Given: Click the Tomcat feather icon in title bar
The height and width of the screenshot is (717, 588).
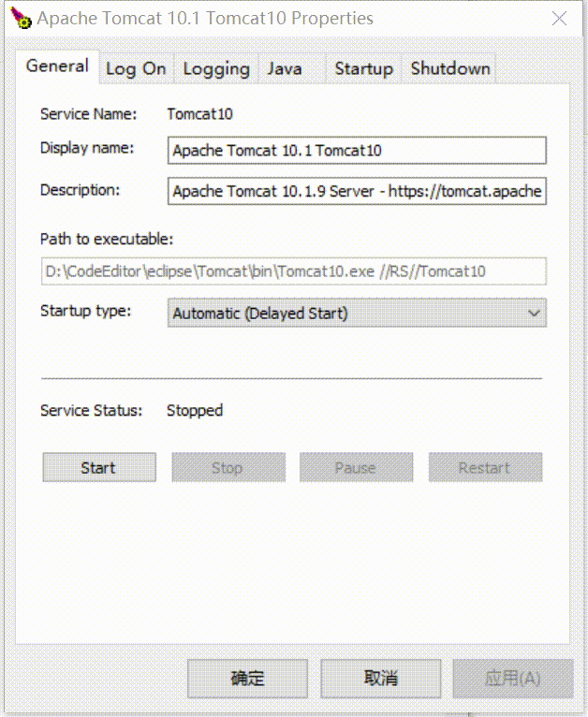Looking at the screenshot, I should 21,19.
